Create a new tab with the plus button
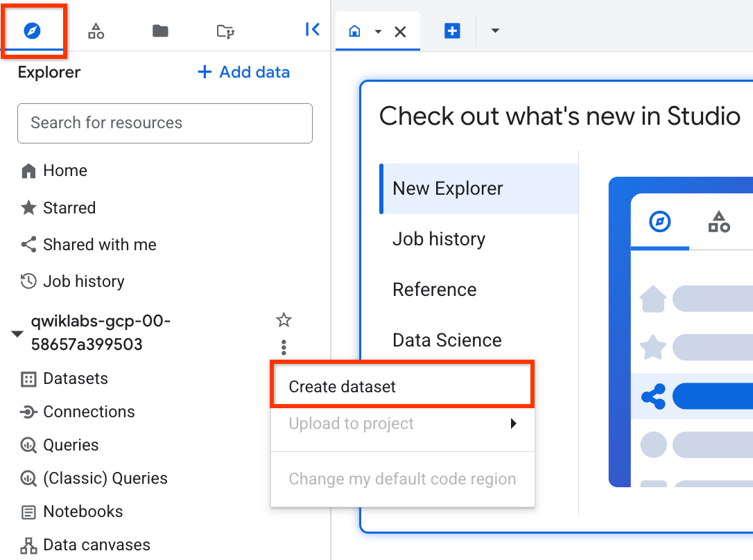Viewport: 753px width, 560px height. [x=452, y=30]
